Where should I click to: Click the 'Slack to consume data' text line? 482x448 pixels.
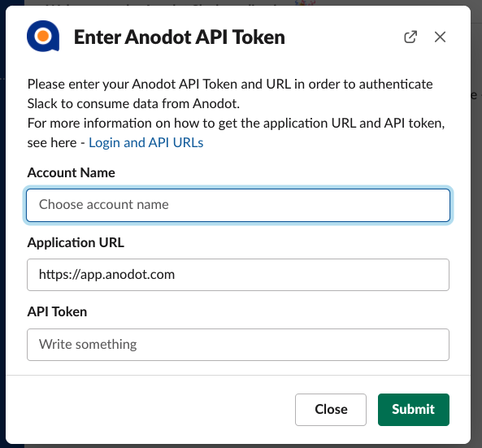133,103
